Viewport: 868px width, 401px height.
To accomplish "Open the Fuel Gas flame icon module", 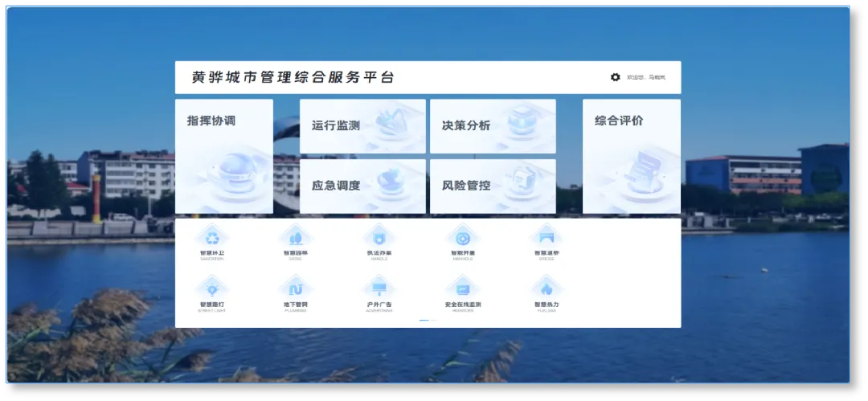I will click(x=547, y=289).
